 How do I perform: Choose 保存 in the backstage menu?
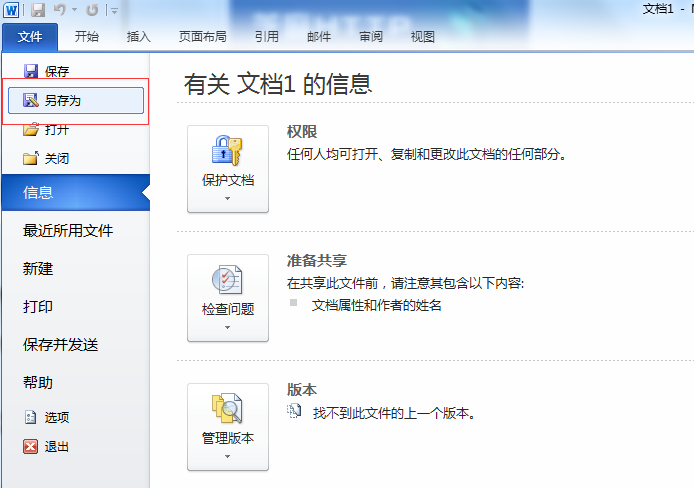click(58, 71)
